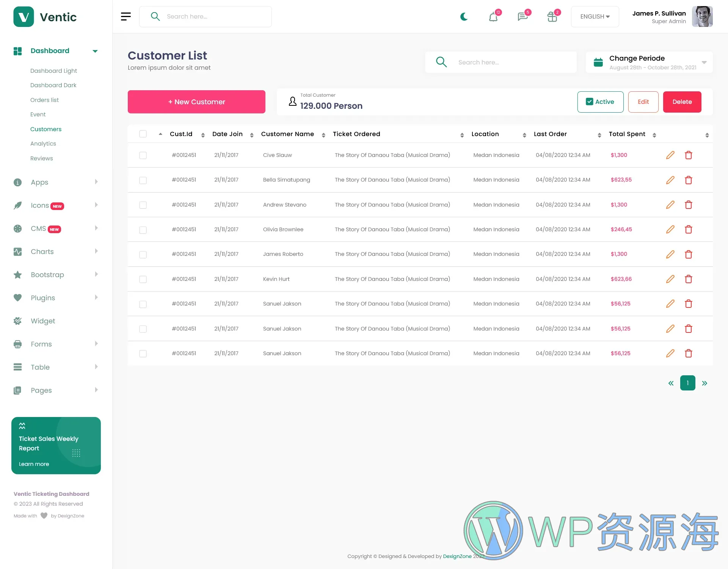The image size is (728, 569).
Task: Click the New Customer button
Action: point(196,102)
